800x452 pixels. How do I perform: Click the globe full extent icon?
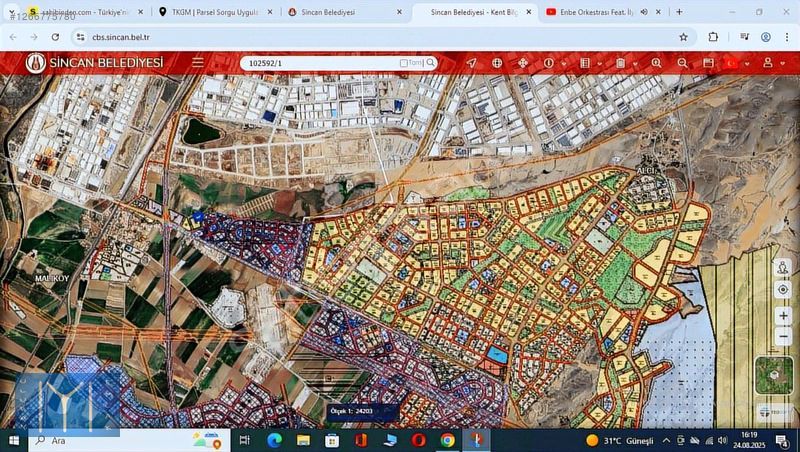[497, 63]
